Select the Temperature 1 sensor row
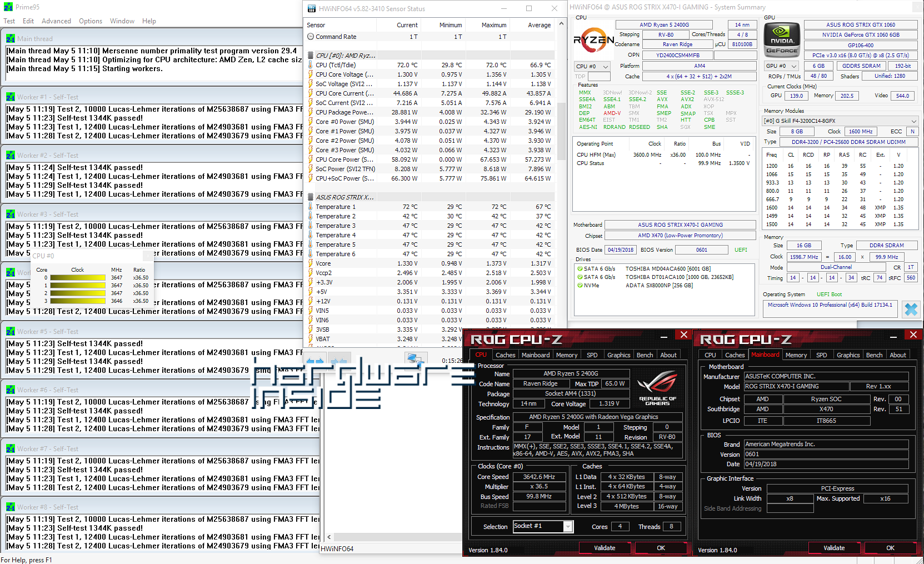Screen dimensions: 924x564 pos(429,207)
